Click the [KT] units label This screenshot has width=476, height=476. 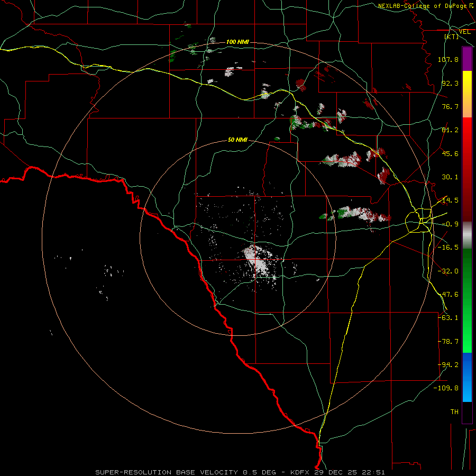click(x=452, y=36)
